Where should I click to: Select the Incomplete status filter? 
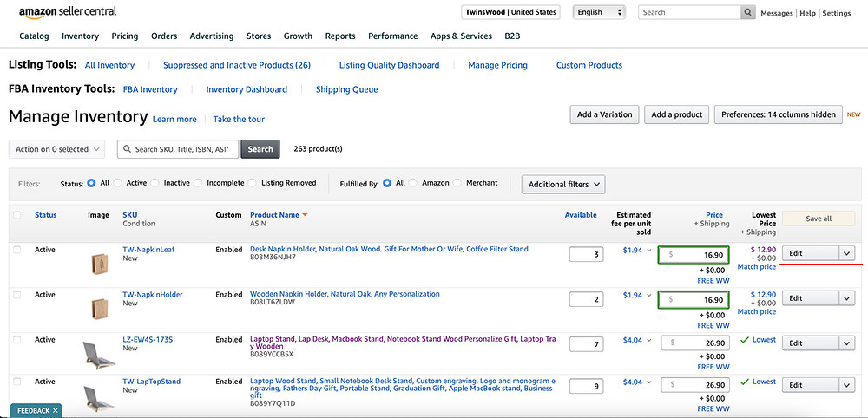pyautogui.click(x=198, y=183)
